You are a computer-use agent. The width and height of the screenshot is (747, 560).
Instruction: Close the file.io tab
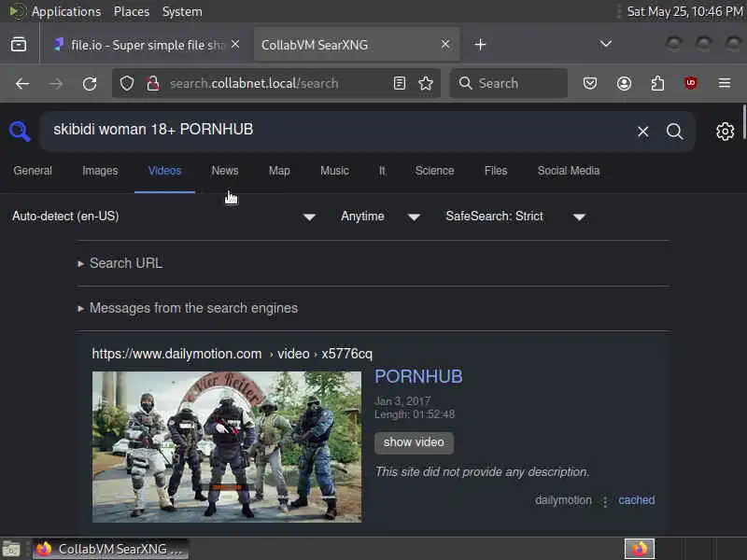pyautogui.click(x=235, y=44)
